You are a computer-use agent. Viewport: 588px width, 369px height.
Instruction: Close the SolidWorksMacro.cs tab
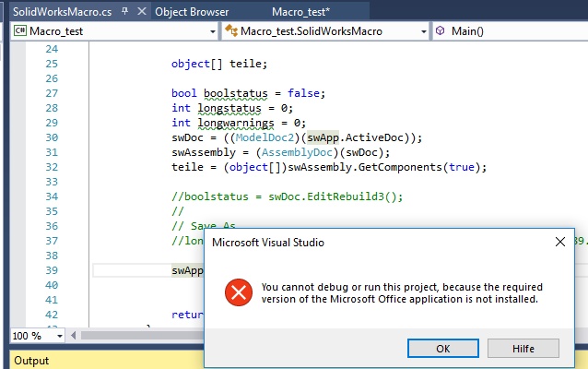(142, 11)
